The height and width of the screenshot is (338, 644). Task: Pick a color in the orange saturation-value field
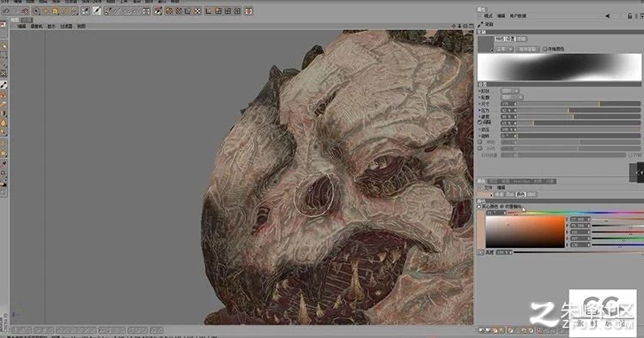pyautogui.click(x=526, y=232)
